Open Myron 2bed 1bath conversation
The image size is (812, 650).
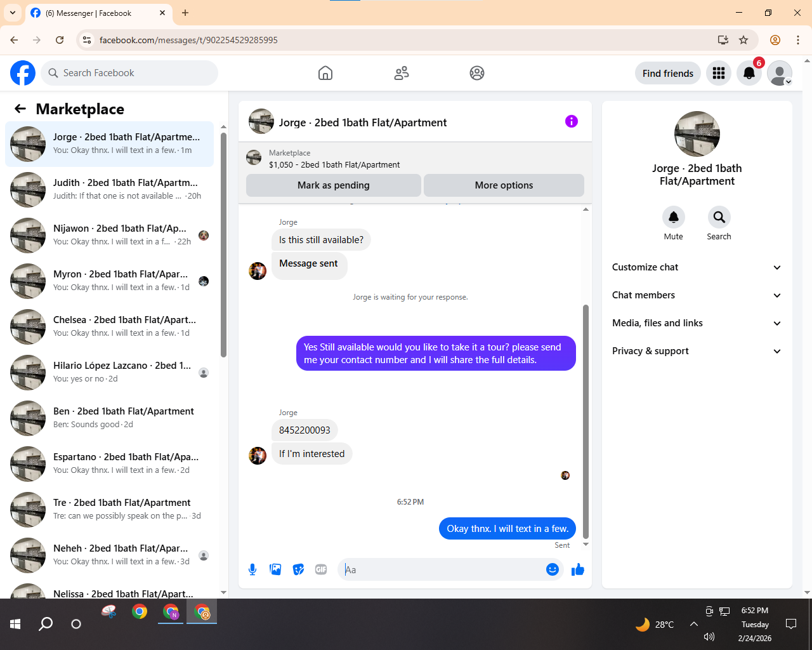click(x=110, y=281)
